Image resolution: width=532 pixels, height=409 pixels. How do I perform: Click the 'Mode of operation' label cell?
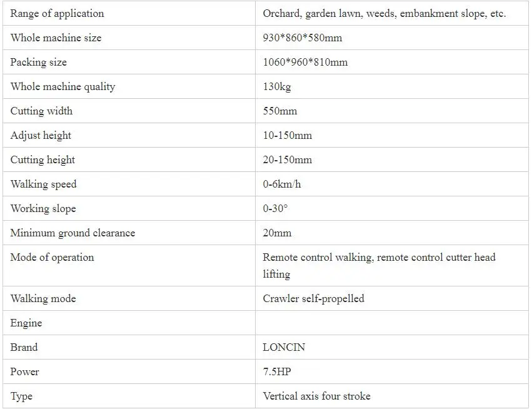click(52, 257)
